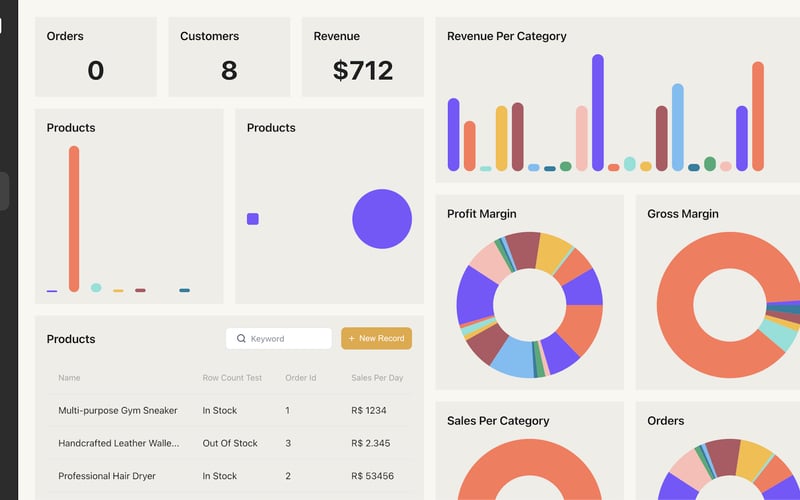The height and width of the screenshot is (500, 800).
Task: Open the Orders stat card showing 0
Action: (x=96, y=57)
